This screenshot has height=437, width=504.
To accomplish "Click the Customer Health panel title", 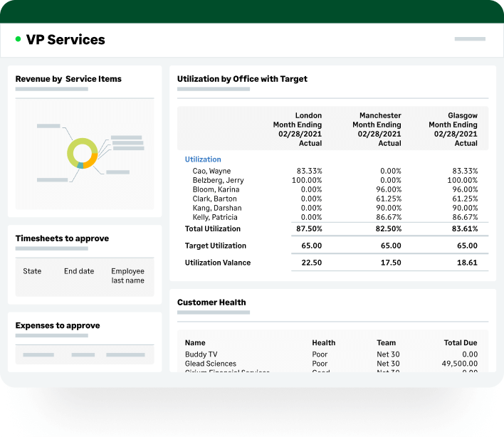I will click(x=211, y=302).
